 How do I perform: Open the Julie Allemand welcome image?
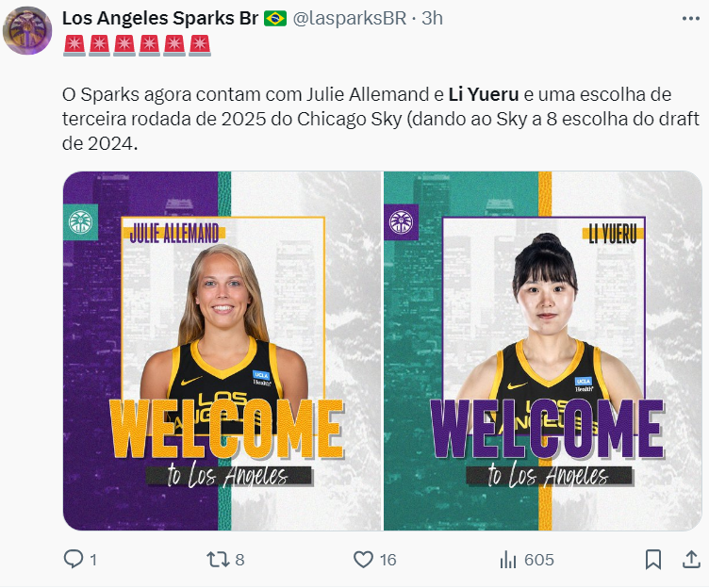click(x=223, y=351)
